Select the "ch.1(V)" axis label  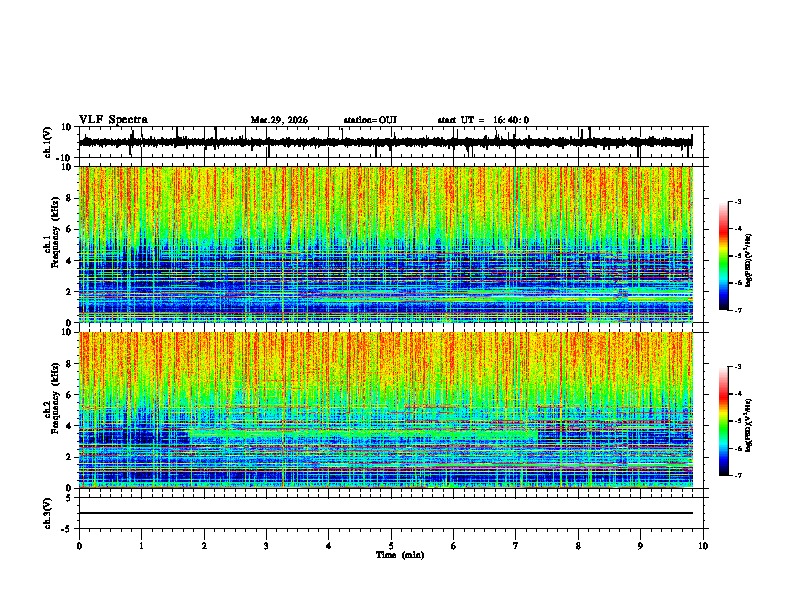[x=48, y=142]
